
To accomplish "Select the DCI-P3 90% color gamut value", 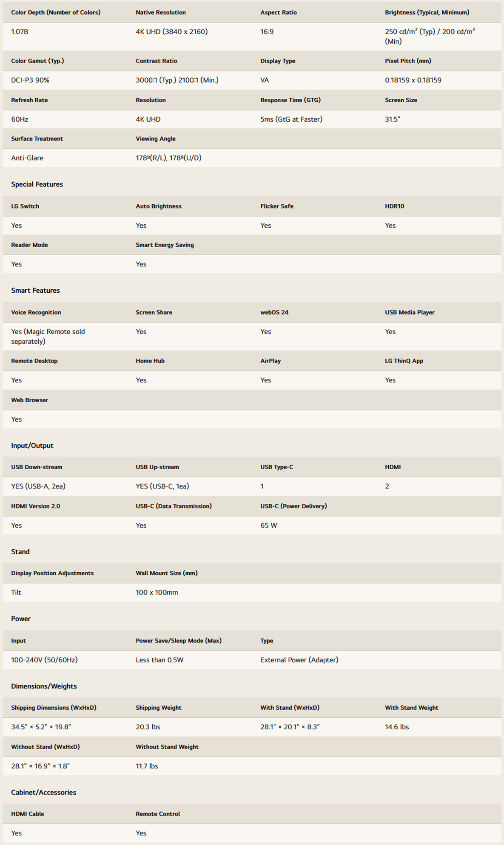I will point(30,80).
